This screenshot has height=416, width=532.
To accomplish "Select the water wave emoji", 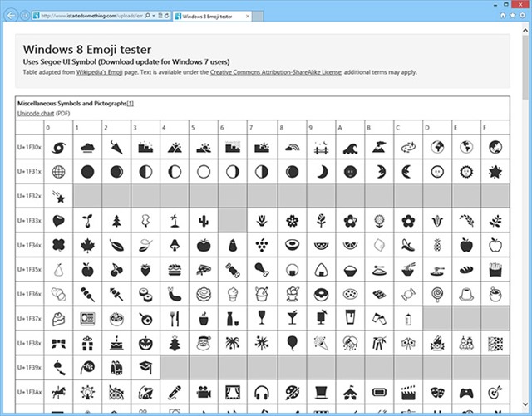I will (x=350, y=148).
